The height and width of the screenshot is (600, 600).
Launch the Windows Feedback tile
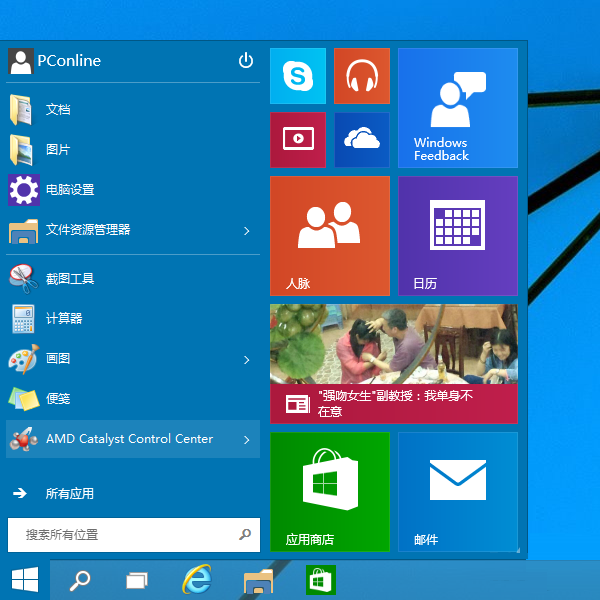(x=458, y=108)
